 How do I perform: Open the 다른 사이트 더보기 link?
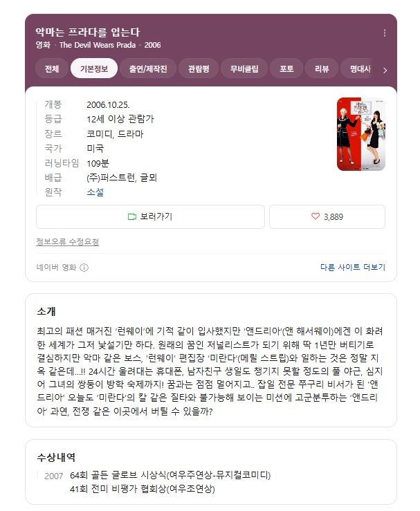(353, 267)
